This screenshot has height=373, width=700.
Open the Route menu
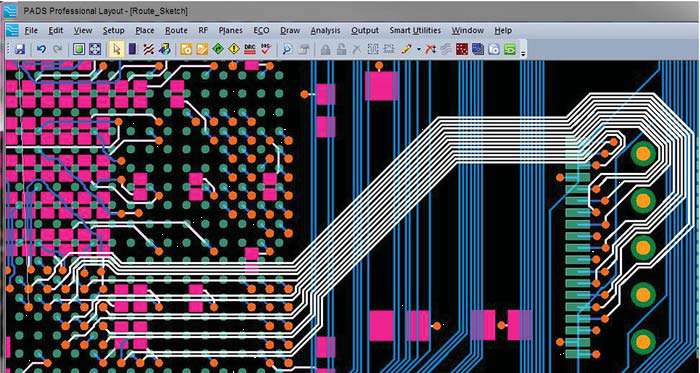coord(176,30)
